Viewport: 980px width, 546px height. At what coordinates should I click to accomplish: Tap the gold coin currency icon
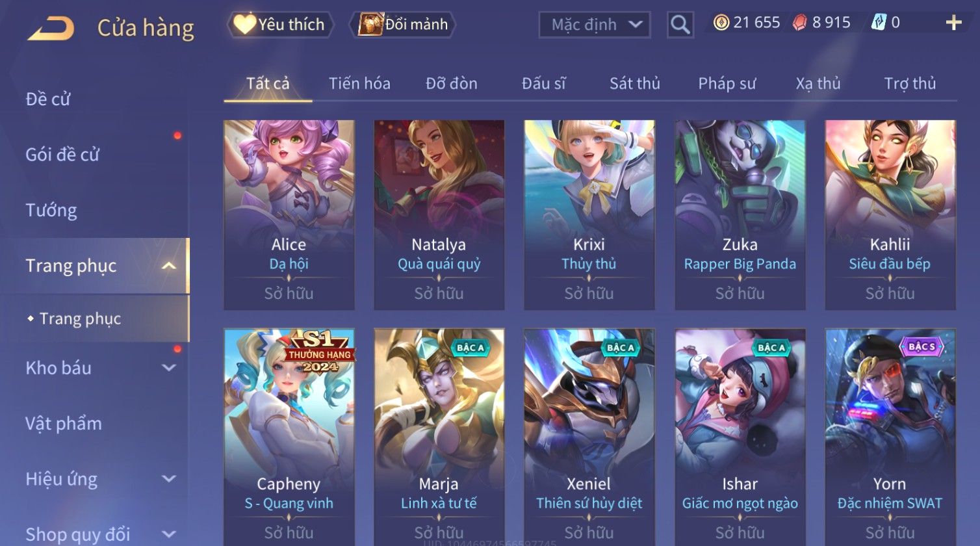tap(721, 23)
